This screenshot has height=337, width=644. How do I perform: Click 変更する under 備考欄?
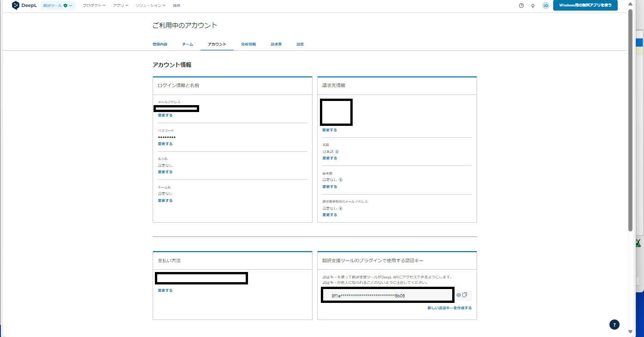(330, 187)
